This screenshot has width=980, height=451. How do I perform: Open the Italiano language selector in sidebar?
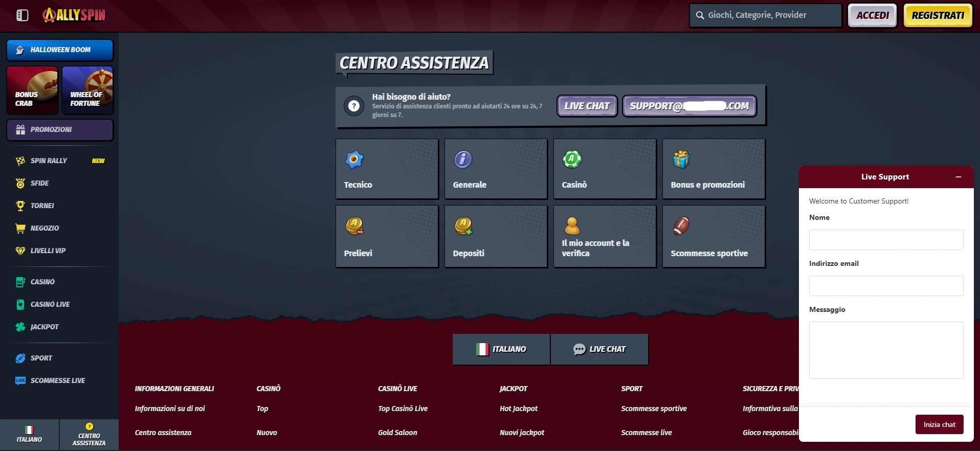coord(30,435)
